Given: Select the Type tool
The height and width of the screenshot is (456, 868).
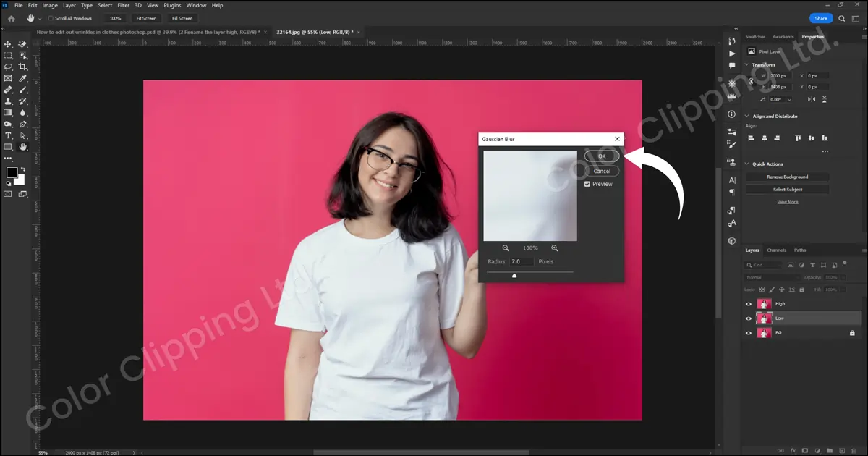Looking at the screenshot, I should click(x=8, y=136).
